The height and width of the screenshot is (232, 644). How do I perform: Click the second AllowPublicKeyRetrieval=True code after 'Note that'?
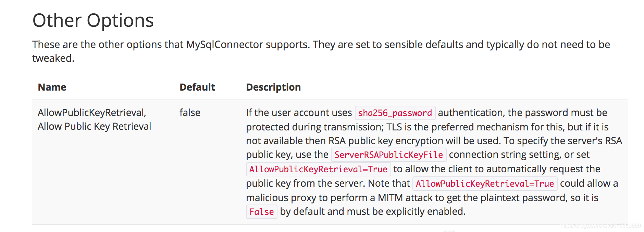(x=485, y=184)
